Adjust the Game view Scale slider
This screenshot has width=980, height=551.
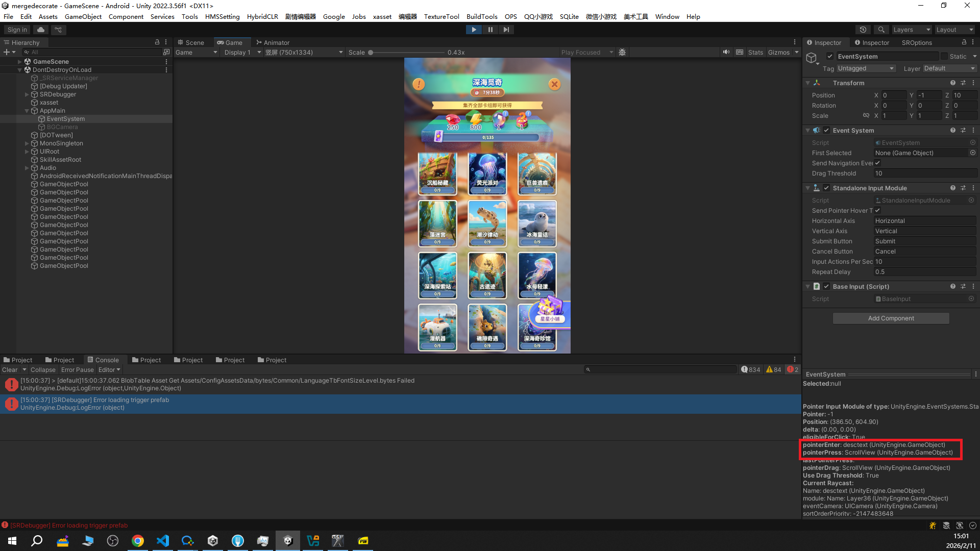[371, 53]
